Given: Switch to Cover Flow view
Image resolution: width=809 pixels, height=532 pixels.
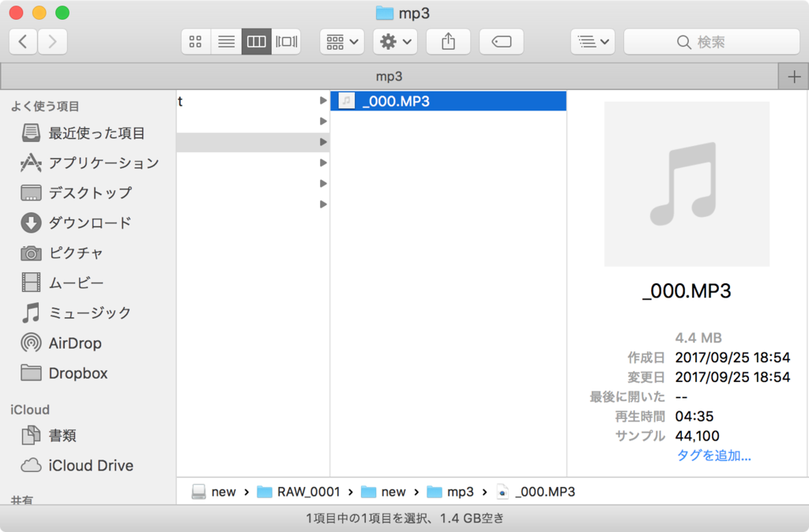Looking at the screenshot, I should click(286, 41).
